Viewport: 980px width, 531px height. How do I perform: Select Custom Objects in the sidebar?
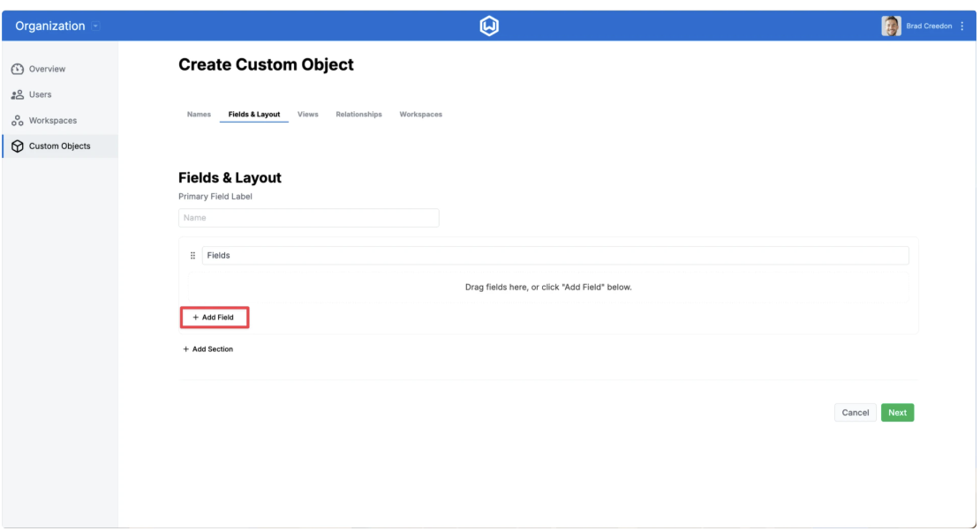pyautogui.click(x=60, y=146)
